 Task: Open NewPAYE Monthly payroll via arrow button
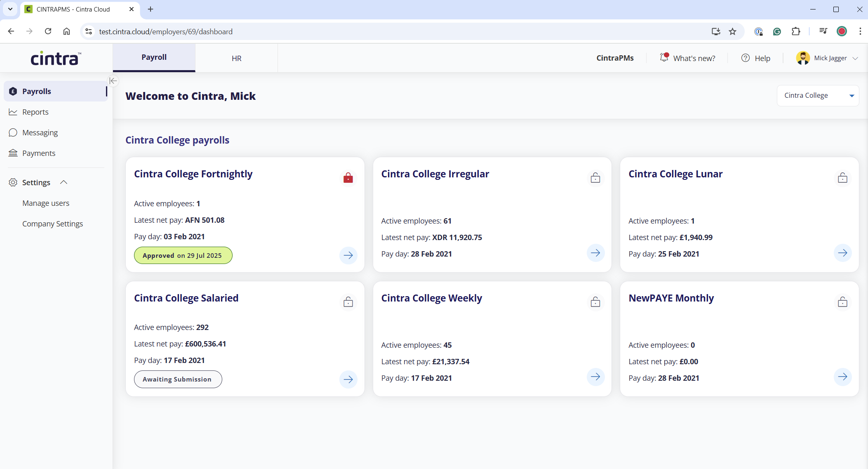[842, 377]
